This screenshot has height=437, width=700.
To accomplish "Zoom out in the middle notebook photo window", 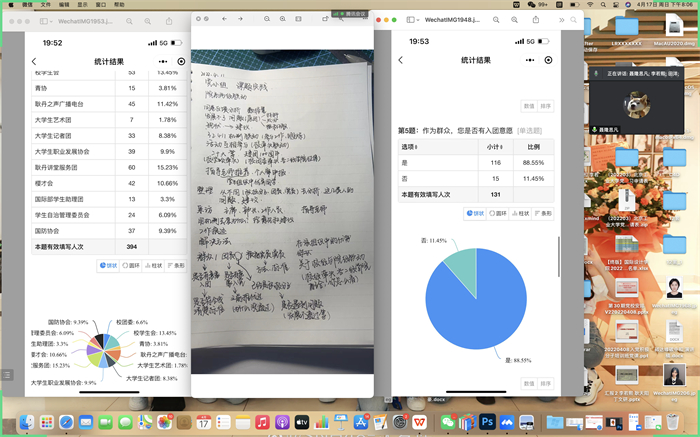I will point(267,19).
